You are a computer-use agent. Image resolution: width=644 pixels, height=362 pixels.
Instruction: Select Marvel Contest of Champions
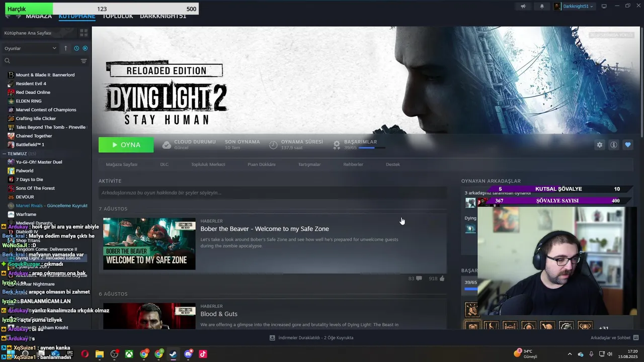[x=45, y=110]
